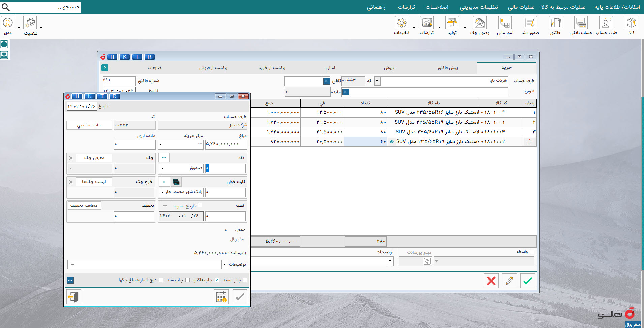Image resolution: width=644 pixels, height=328 pixels.
Task: Expand the مرکز هزينه cost center dropdown
Action: [x=161, y=144]
